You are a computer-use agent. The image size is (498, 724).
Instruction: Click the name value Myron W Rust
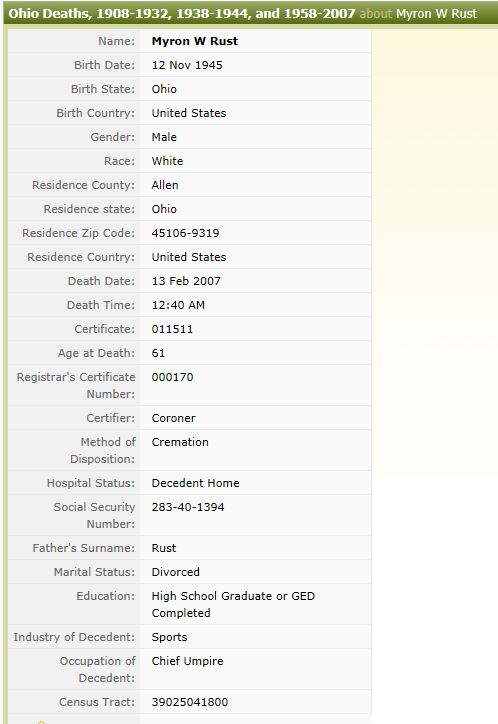[x=195, y=41]
